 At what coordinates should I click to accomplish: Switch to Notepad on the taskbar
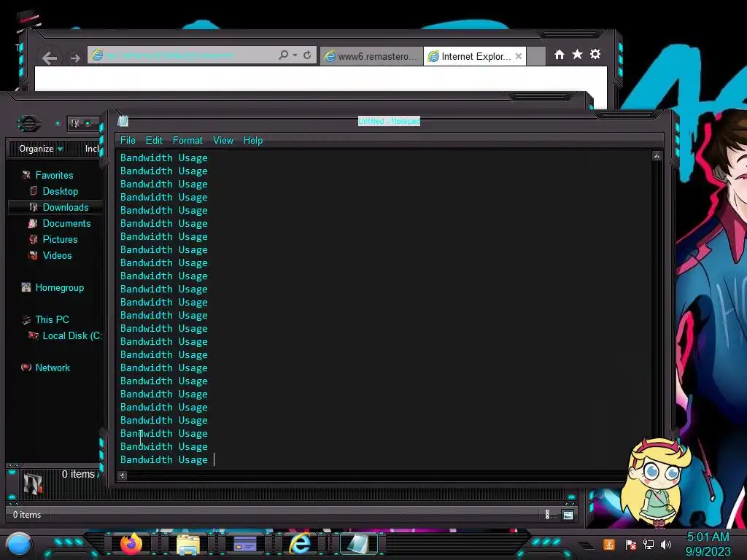click(358, 544)
